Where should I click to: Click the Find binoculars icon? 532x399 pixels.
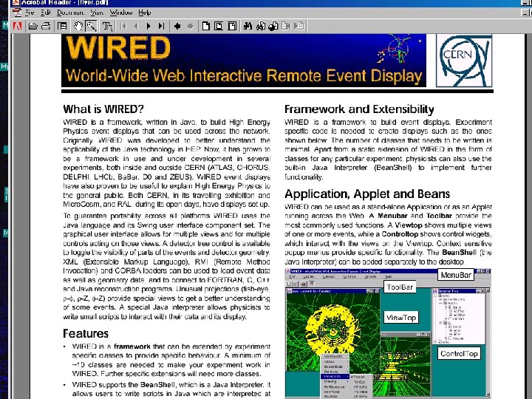248,26
